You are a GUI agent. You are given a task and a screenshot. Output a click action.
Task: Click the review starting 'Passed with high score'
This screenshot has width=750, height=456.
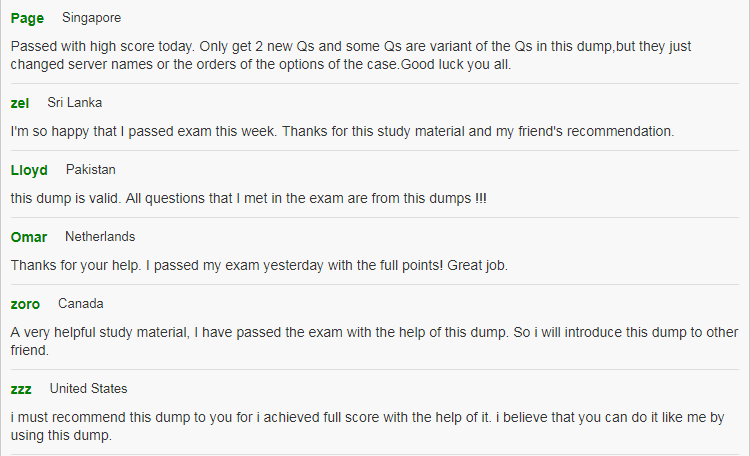(351, 56)
